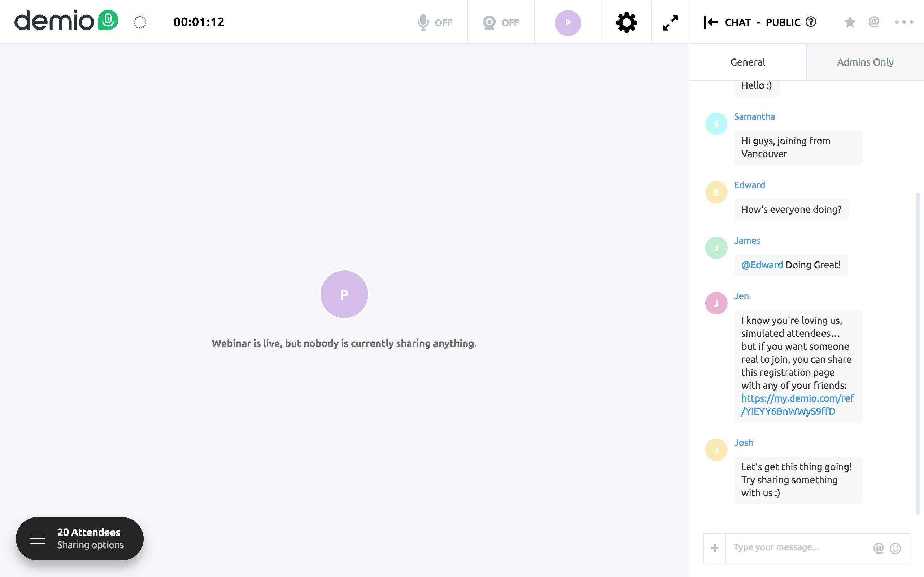Switch to the Admins Only tab
Viewport: 924px width, 577px height.
(x=865, y=62)
